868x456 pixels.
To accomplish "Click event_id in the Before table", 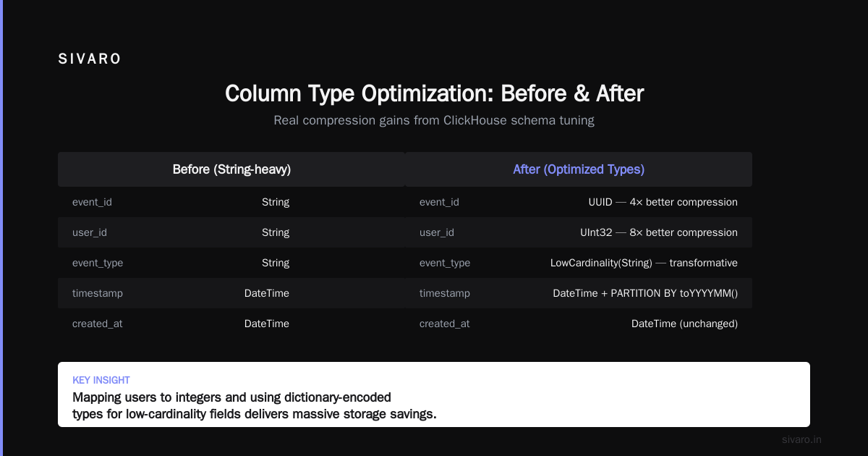I will tap(92, 202).
